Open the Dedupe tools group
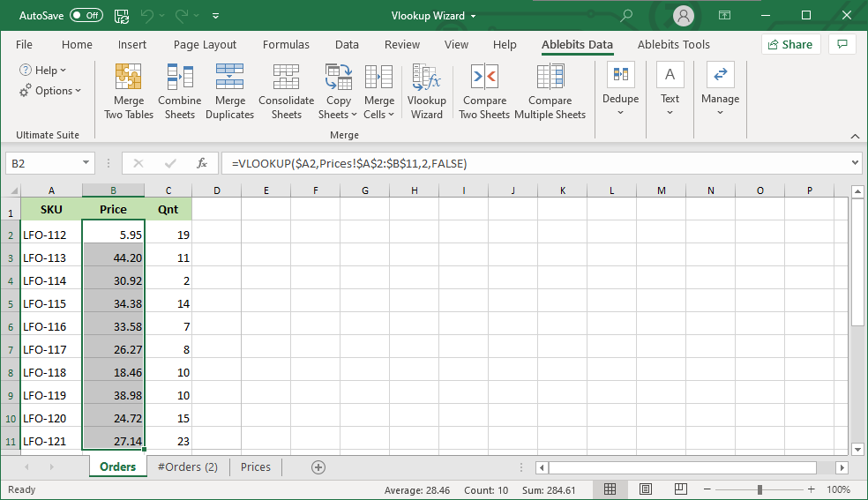This screenshot has height=500, width=868. pos(620,90)
